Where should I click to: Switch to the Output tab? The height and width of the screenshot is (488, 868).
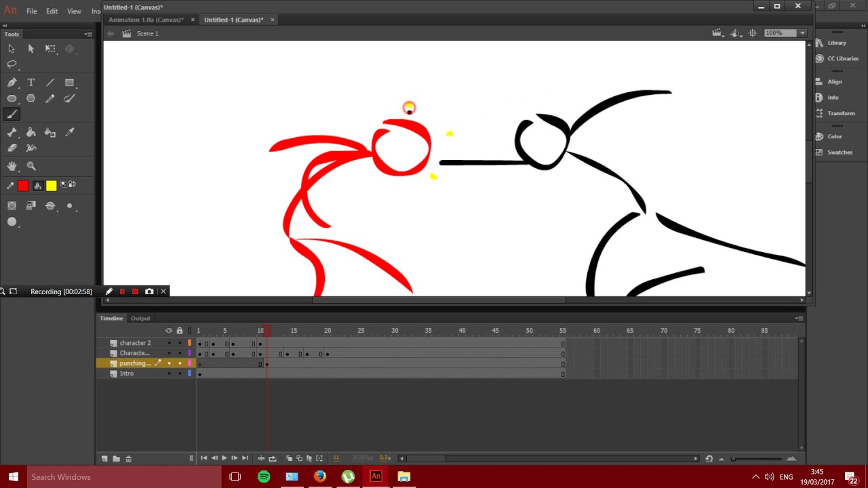tap(140, 319)
